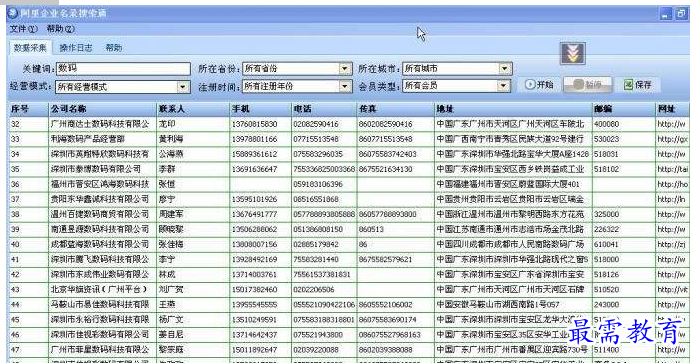Click the 地址 column header
The height and width of the screenshot is (363, 690).
point(513,109)
